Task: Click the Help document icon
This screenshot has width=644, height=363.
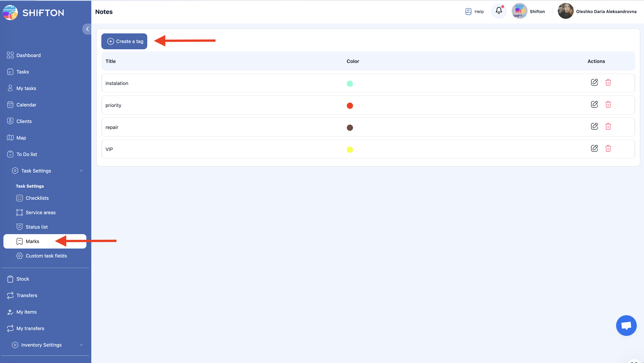Action: (468, 12)
